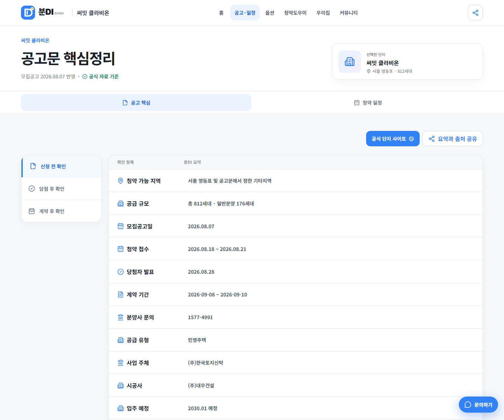The width and height of the screenshot is (504, 420).
Task: Select the 당첨 후 확인 sidebar section
Action: (61, 189)
